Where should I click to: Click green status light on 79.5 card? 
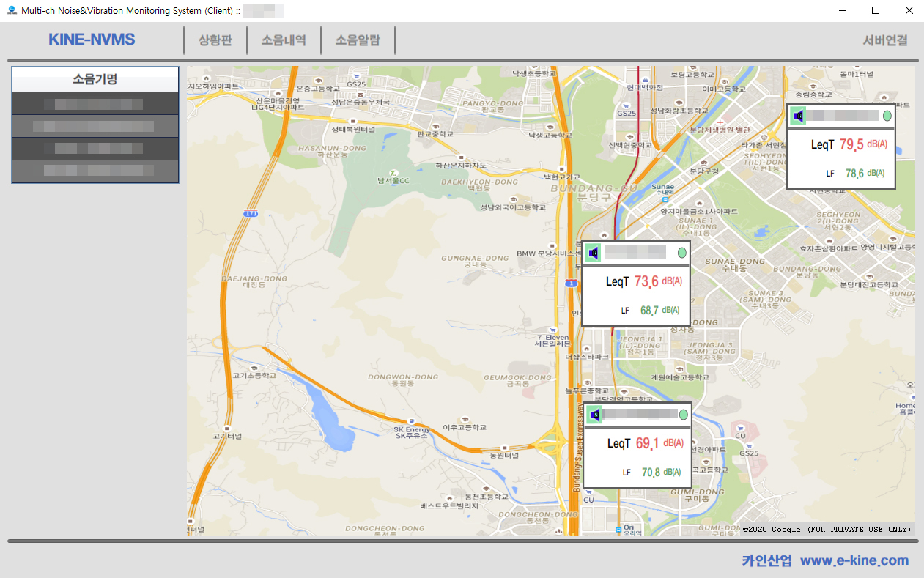pos(887,116)
